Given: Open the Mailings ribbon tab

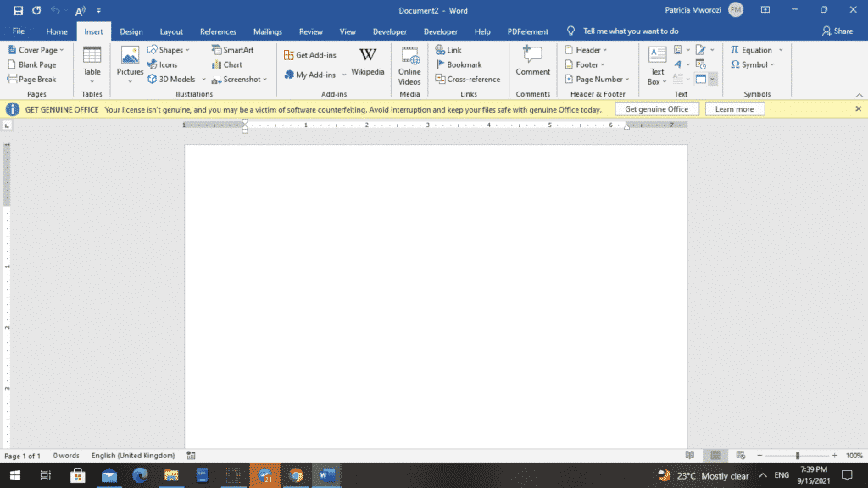Looking at the screenshot, I should click(x=268, y=31).
